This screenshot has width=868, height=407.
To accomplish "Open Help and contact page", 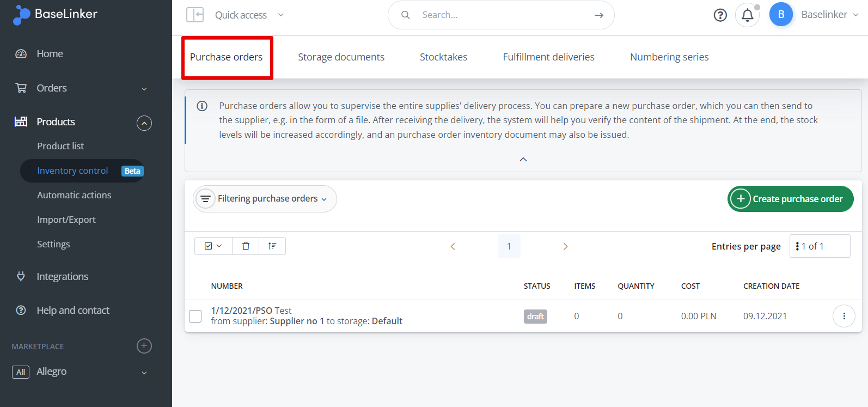I will [x=73, y=310].
